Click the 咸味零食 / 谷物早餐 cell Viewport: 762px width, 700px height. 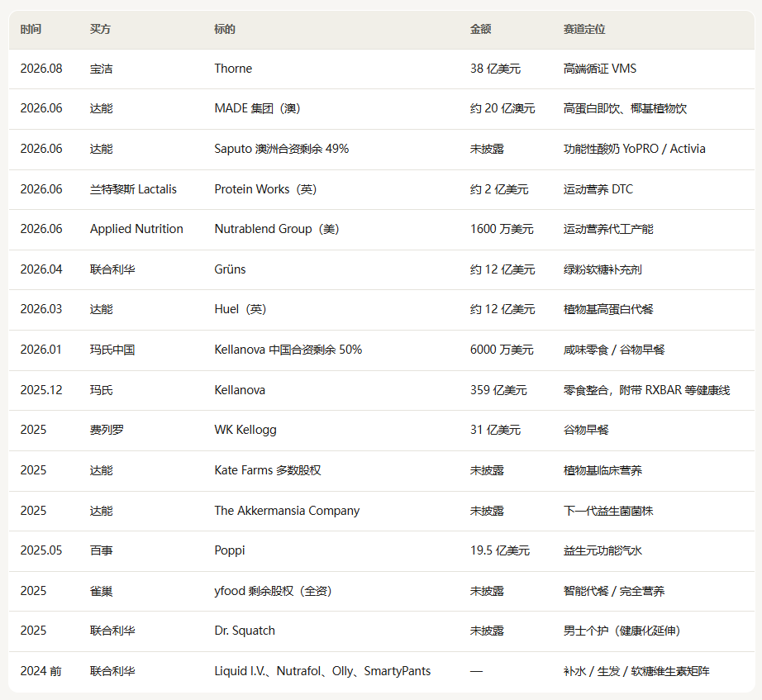tap(614, 350)
